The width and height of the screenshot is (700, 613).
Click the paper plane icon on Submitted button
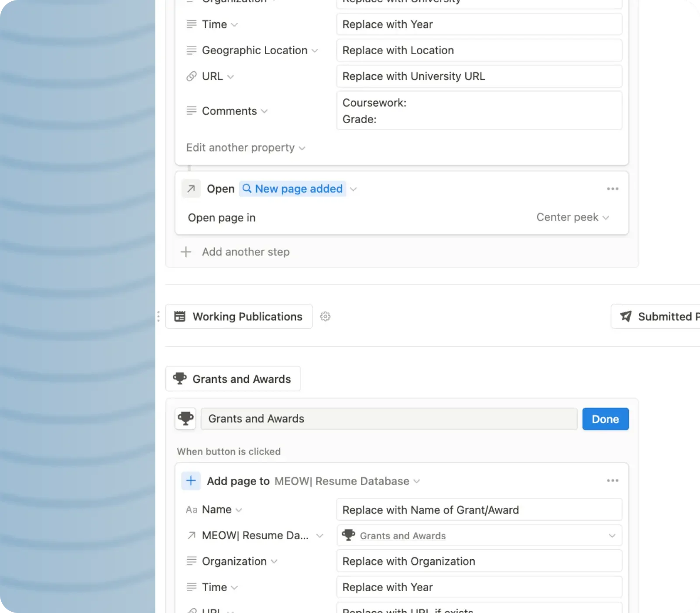(626, 316)
